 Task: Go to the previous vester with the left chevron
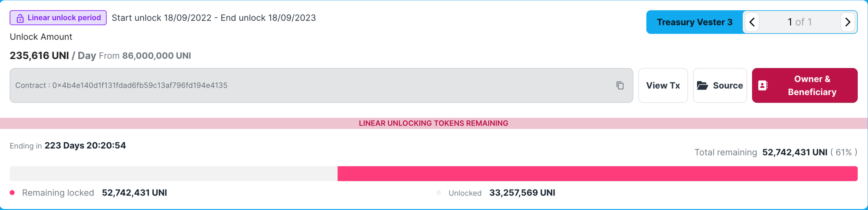752,22
